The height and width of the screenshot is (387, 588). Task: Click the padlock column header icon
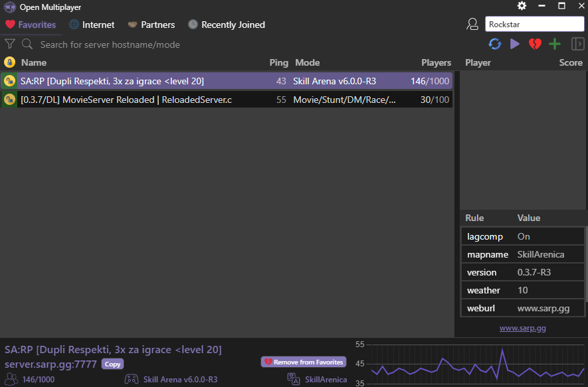click(9, 62)
